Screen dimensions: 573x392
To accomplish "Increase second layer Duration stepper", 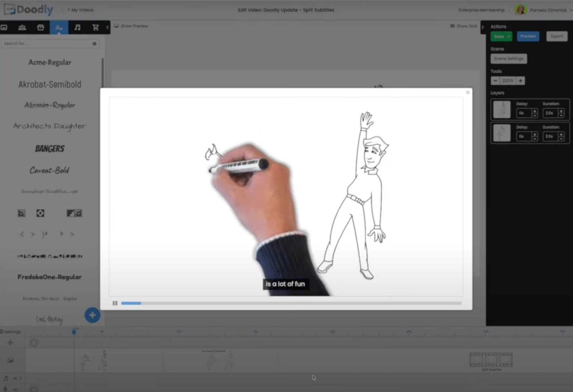I will (561, 134).
